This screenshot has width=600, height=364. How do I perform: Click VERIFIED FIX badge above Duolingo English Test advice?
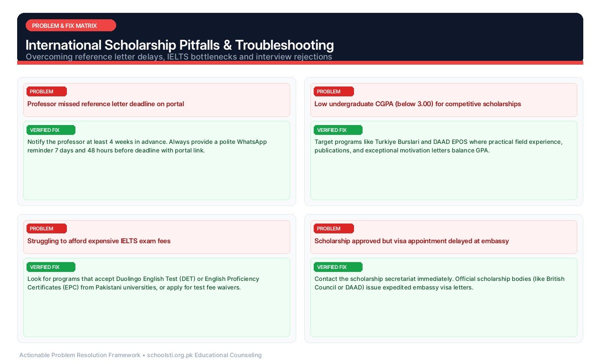pyautogui.click(x=51, y=267)
